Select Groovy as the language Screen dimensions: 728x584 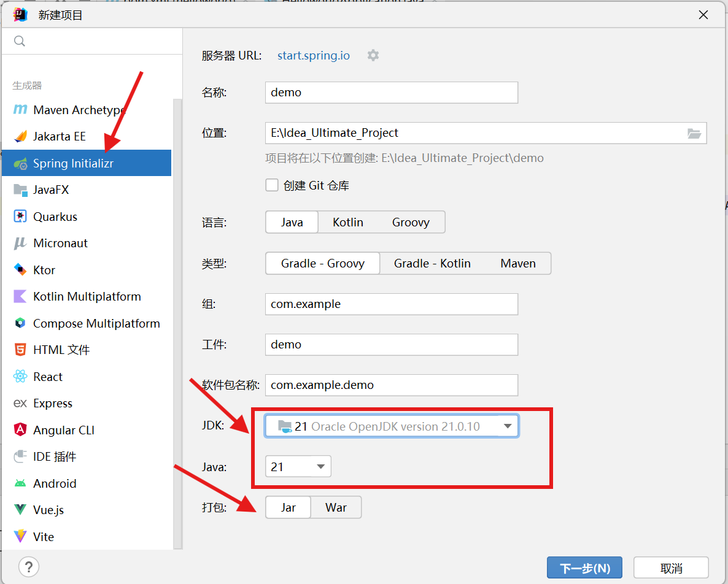point(411,222)
